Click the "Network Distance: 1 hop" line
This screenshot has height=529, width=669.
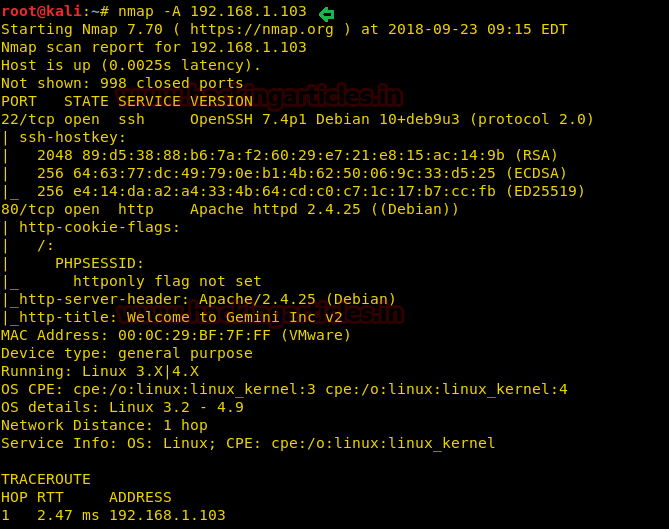point(104,425)
